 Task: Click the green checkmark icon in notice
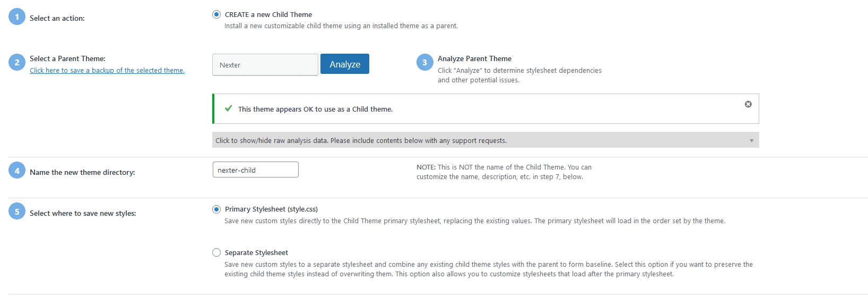[229, 108]
